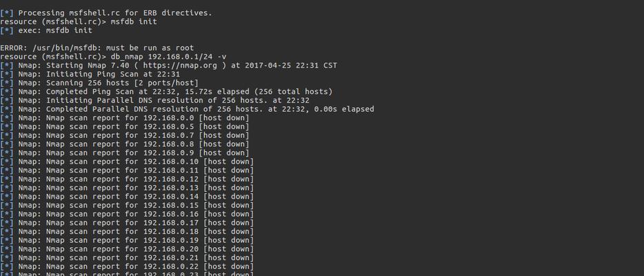Click the scan report for 192.168.0.10
Screen dimensions: 644x276
[127, 162]
